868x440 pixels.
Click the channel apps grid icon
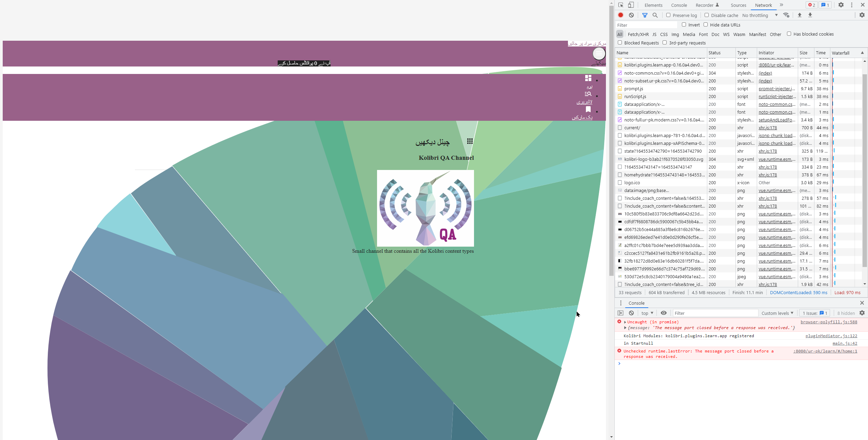pyautogui.click(x=470, y=140)
